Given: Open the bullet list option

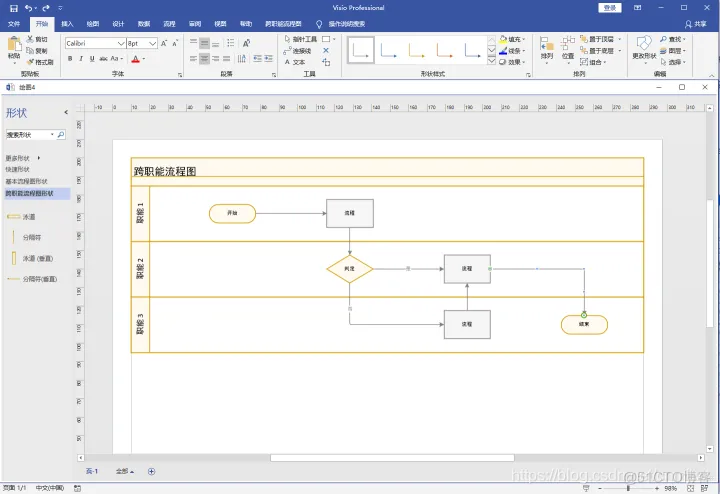Looking at the screenshot, I should pos(231,43).
